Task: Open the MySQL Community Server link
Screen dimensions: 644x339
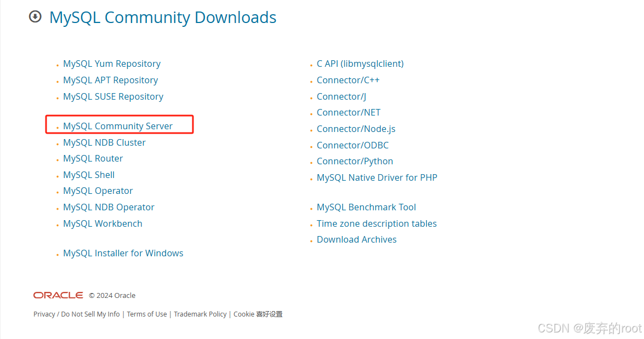Action: pos(118,126)
